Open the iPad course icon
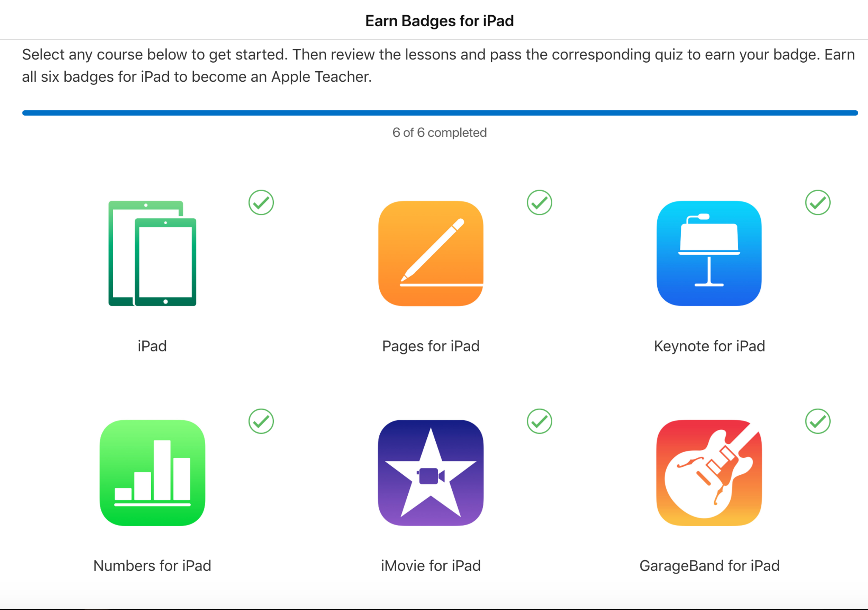 [152, 253]
